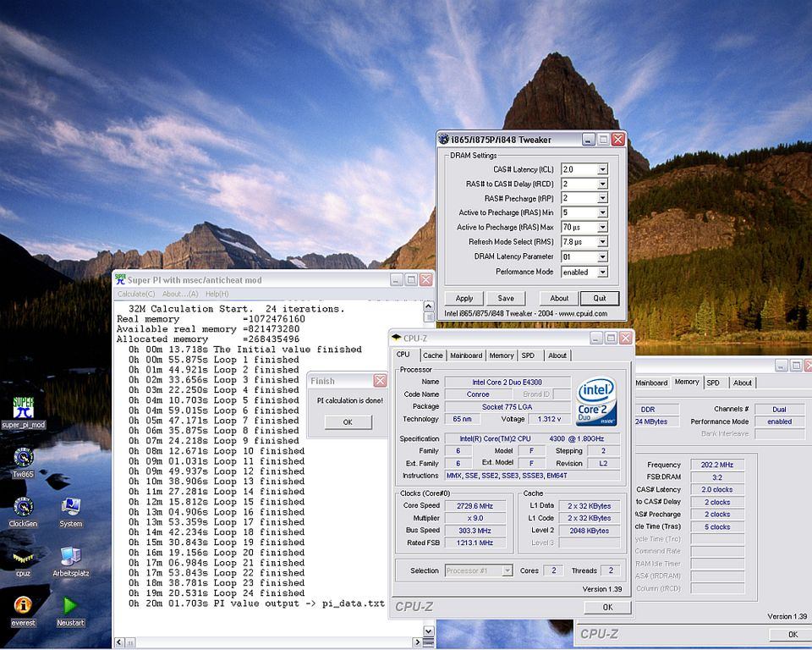Screen dimensions: 812x650
Task: Minimize the front CPU-Z window
Action: (x=596, y=338)
